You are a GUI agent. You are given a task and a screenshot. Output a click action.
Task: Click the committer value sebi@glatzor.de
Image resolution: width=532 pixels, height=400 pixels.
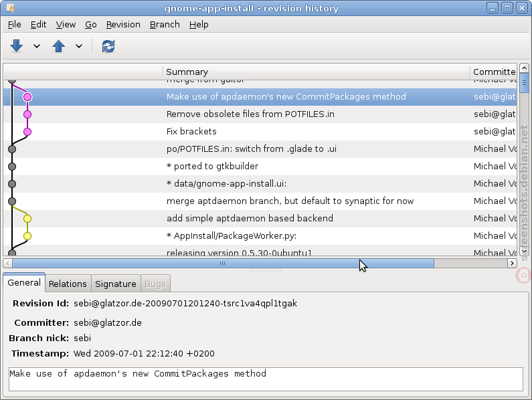[108, 322]
